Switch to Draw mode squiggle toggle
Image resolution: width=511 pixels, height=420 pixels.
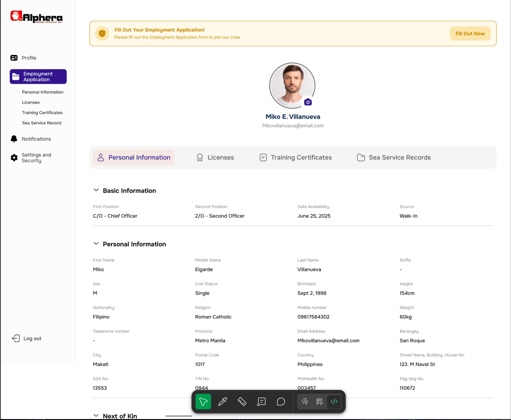tap(305, 402)
